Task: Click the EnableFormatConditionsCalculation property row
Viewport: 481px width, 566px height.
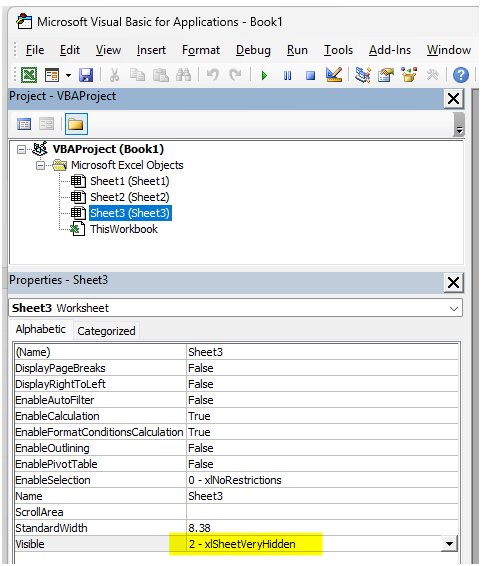Action: click(x=236, y=432)
